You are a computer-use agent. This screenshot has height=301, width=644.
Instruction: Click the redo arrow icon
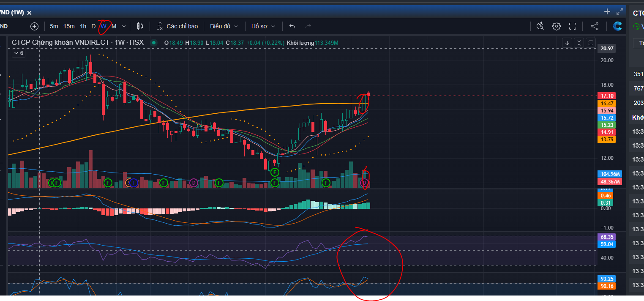pyautogui.click(x=308, y=26)
